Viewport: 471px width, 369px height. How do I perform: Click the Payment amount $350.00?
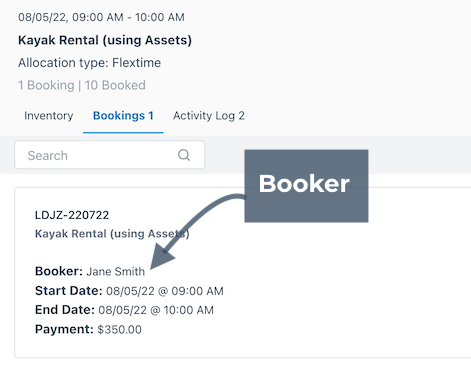(x=119, y=330)
